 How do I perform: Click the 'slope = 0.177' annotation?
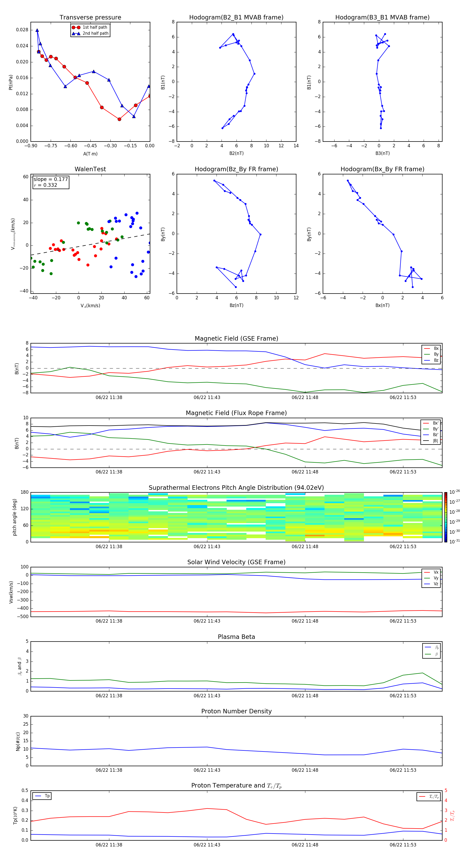(x=50, y=179)
